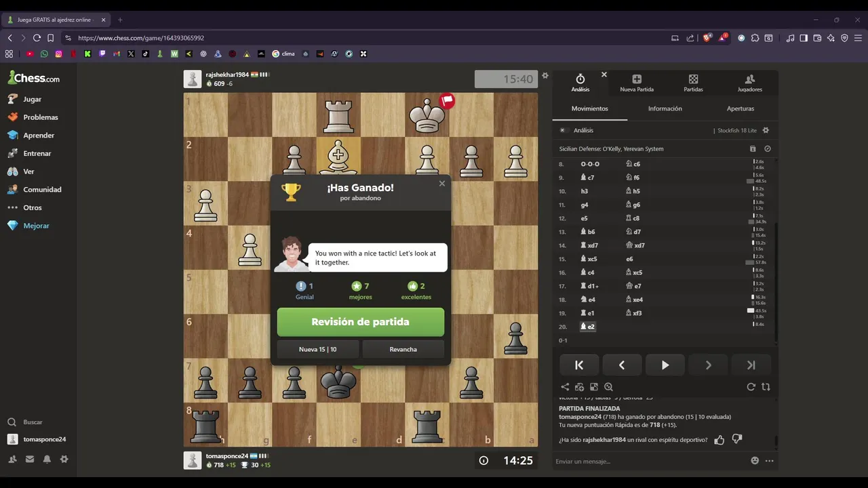Open Stockfish engine settings gear
Screen dimensions: 868x488
tap(766, 130)
